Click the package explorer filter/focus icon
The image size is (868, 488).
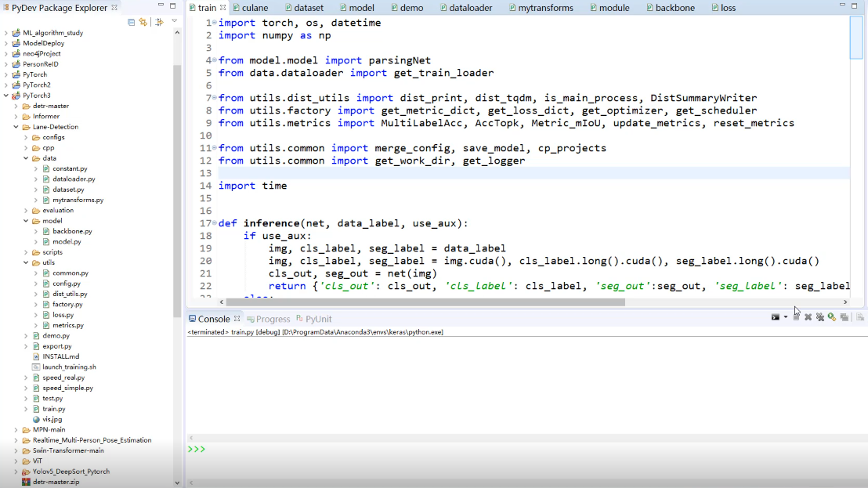pyautogui.click(x=159, y=22)
